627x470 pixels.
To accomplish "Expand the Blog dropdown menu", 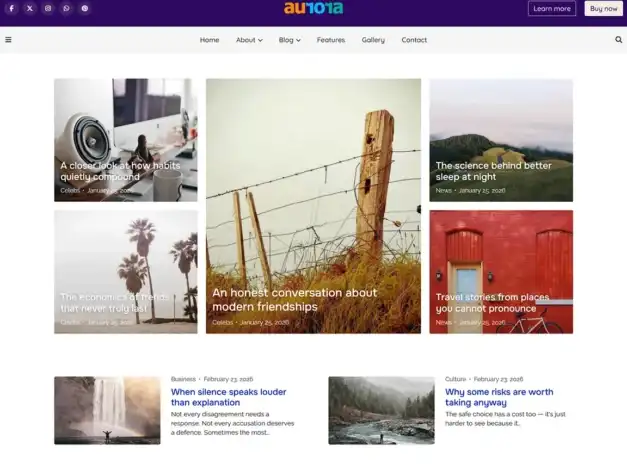I will coord(290,40).
